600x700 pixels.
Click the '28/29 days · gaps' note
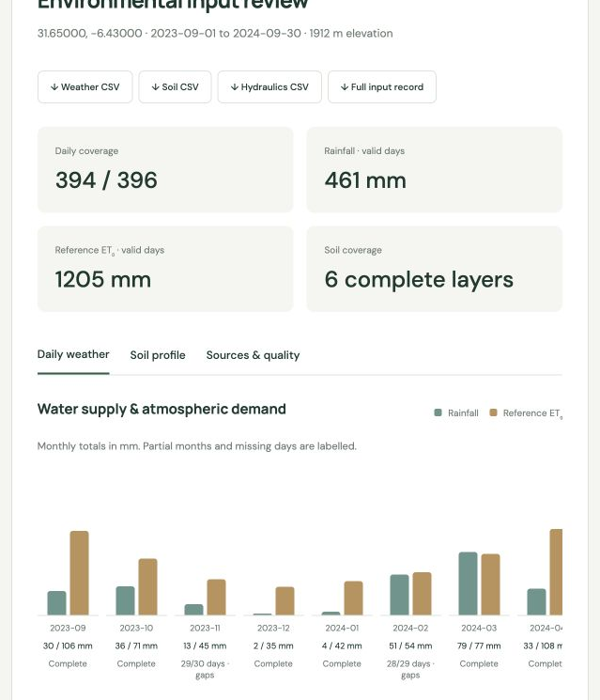click(x=410, y=669)
